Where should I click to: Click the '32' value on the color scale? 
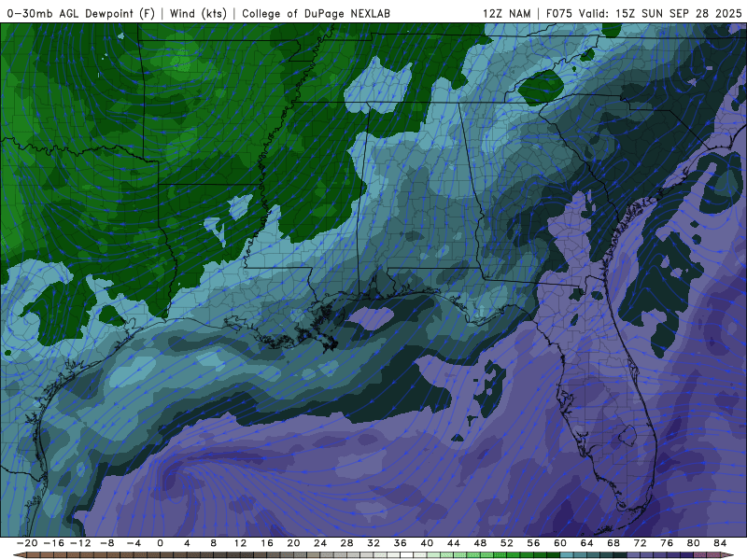373,543
